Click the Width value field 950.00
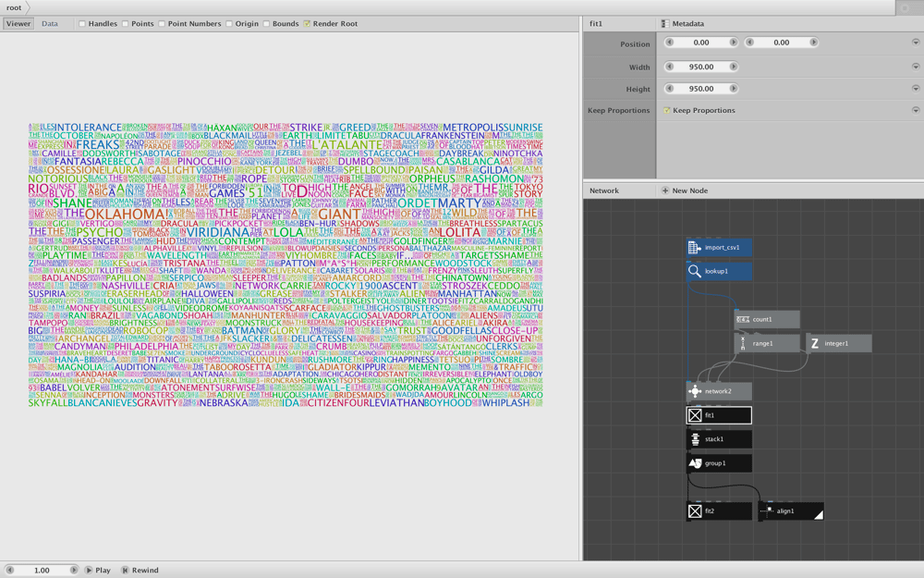This screenshot has width=924, height=578. (701, 67)
